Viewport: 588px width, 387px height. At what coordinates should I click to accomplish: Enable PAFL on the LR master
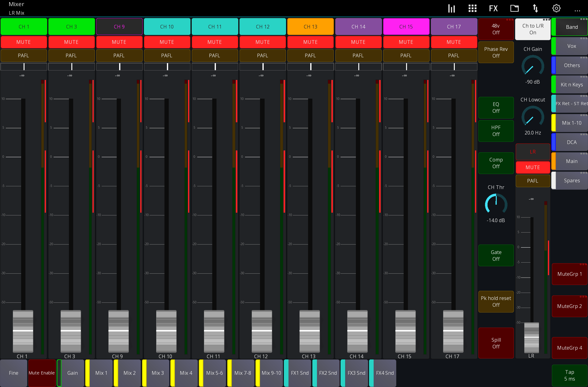pos(533,181)
